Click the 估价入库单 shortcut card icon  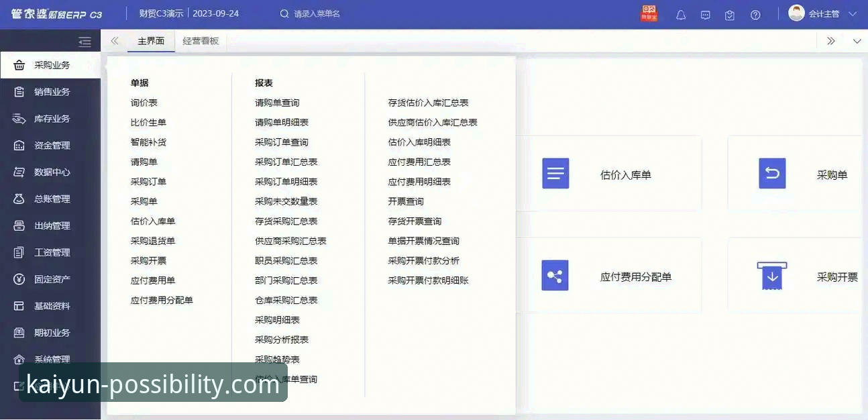[x=555, y=174]
